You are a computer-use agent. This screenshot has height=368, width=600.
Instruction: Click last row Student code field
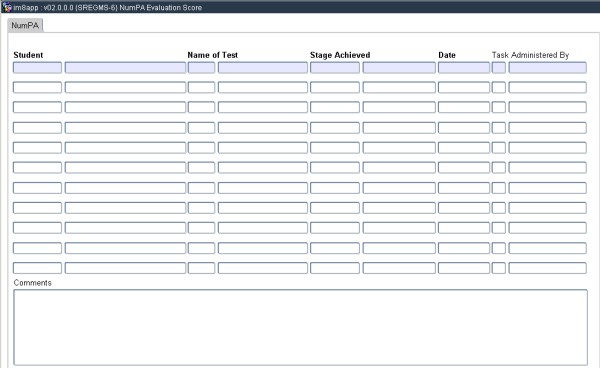pyautogui.click(x=37, y=268)
